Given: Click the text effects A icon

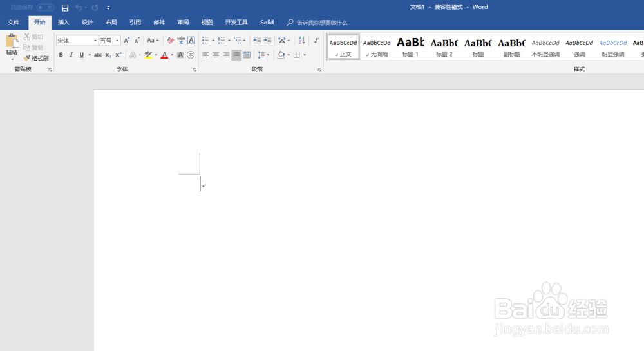Looking at the screenshot, I should point(133,55).
